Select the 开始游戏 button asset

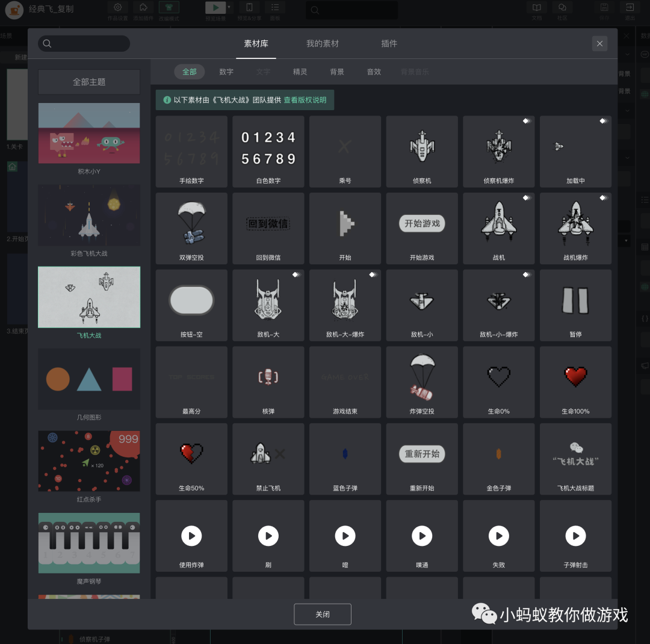pyautogui.click(x=422, y=228)
